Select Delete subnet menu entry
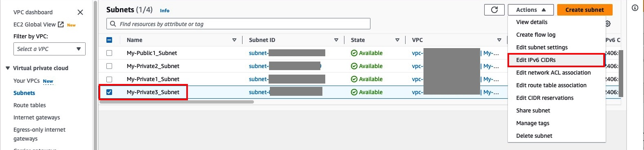The width and height of the screenshot is (644, 150). tap(534, 136)
